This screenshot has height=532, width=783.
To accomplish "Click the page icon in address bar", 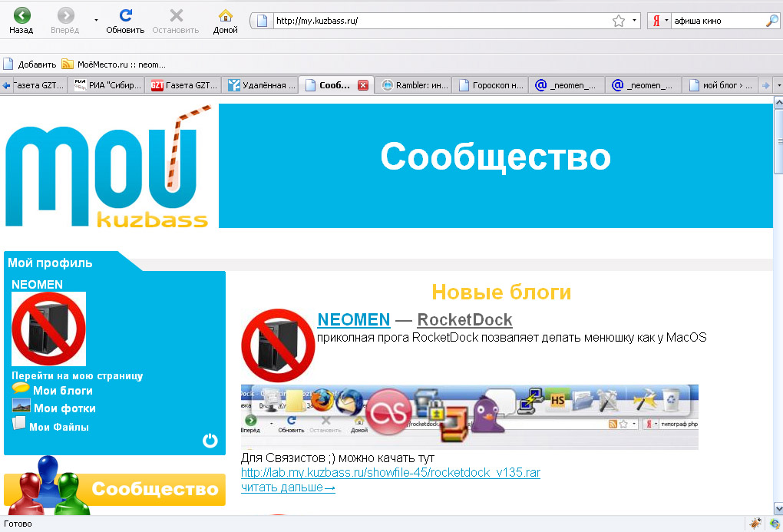I will pos(263,21).
